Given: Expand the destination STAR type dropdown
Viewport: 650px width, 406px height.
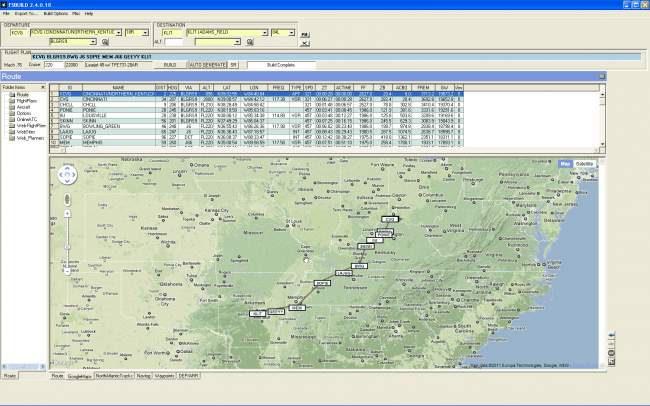Looking at the screenshot, I should coord(291,32).
